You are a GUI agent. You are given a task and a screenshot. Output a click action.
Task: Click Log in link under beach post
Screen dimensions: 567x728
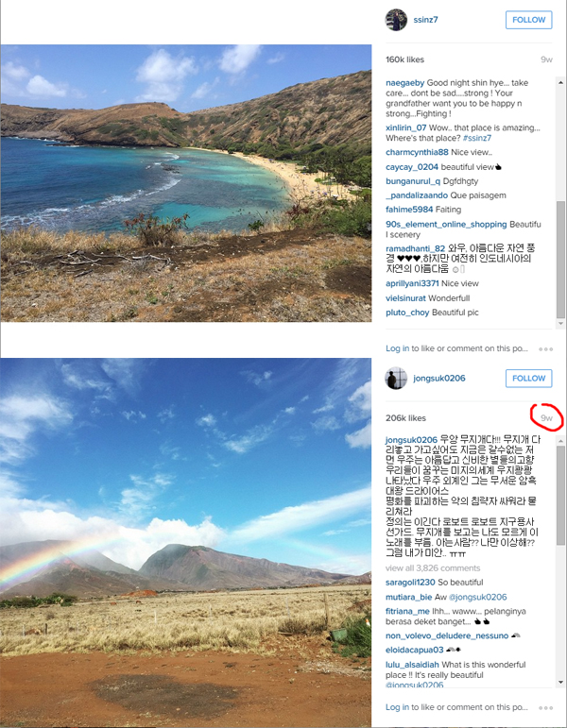(397, 348)
